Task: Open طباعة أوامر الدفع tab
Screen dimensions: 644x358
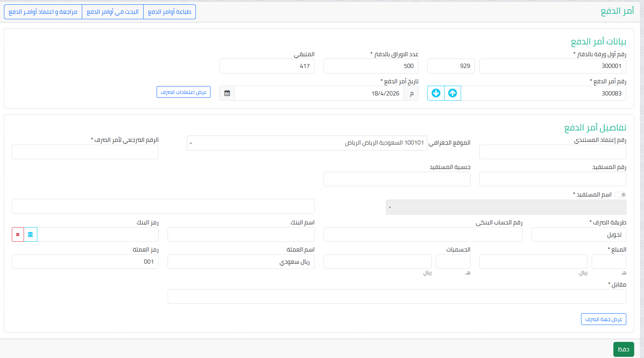Action: pos(170,12)
